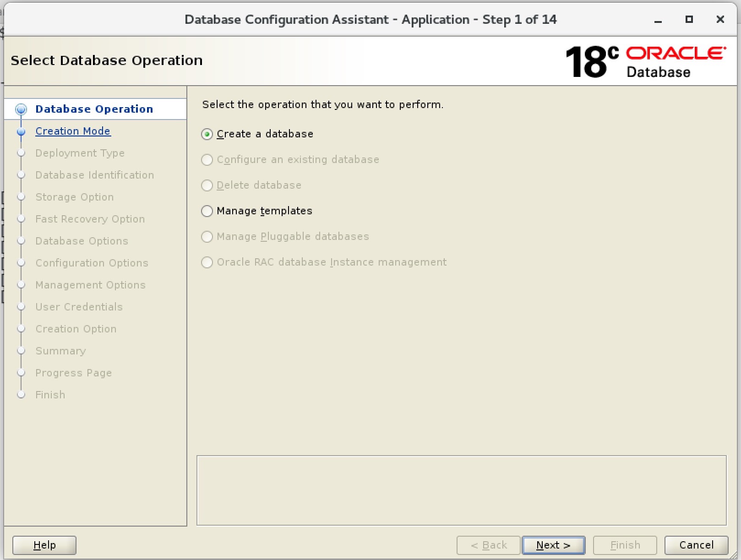
Task: Click the Progress Page step circle
Action: point(21,373)
